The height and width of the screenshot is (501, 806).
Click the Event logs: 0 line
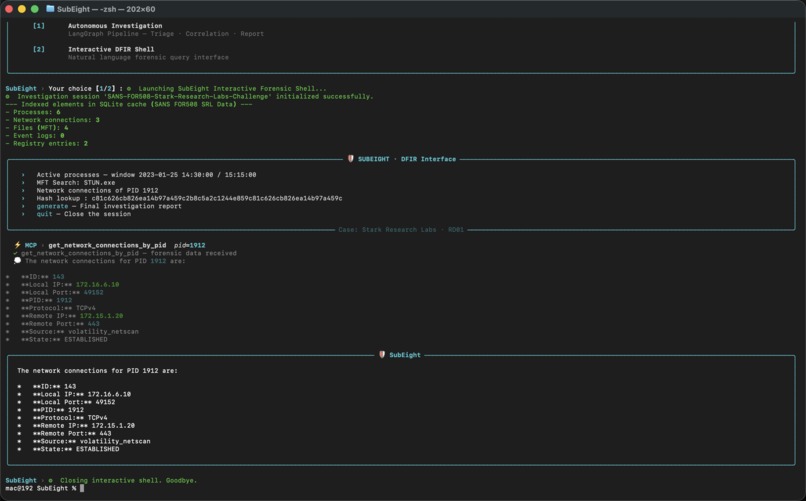point(35,136)
